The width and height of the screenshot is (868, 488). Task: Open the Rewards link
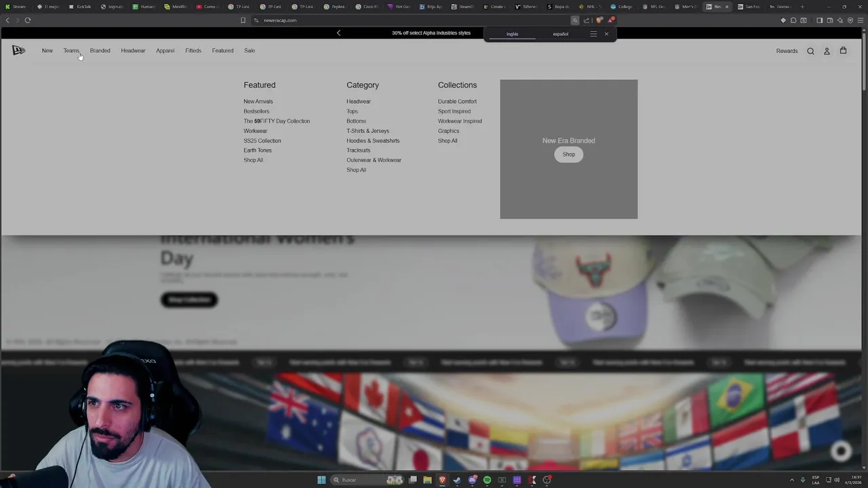click(787, 51)
